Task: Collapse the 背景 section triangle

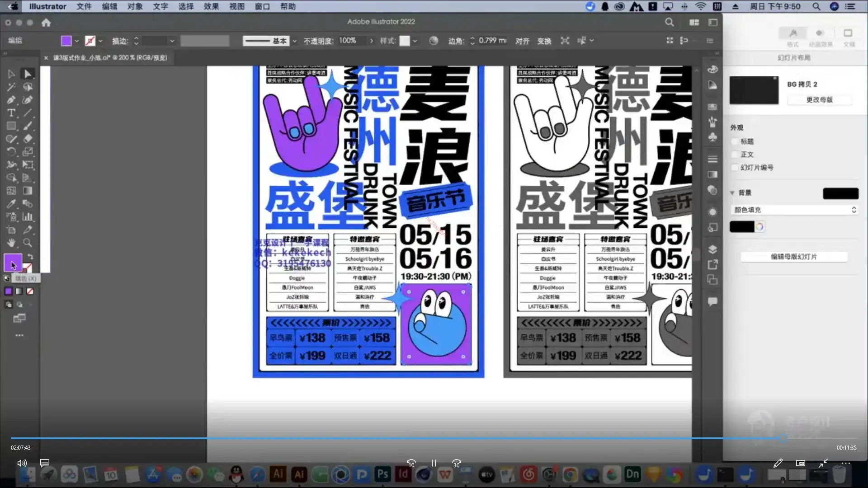Action: [x=732, y=193]
